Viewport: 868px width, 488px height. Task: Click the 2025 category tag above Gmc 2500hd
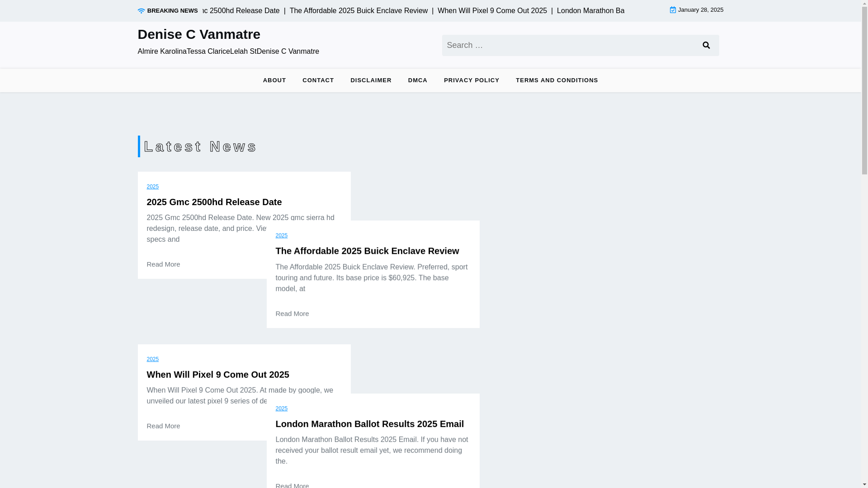(153, 187)
